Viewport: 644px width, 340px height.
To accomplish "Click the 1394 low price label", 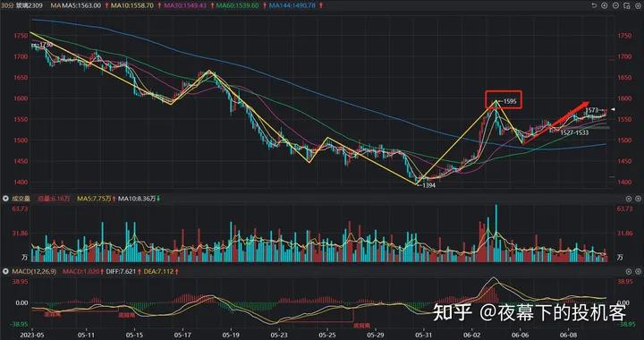I will (428, 185).
